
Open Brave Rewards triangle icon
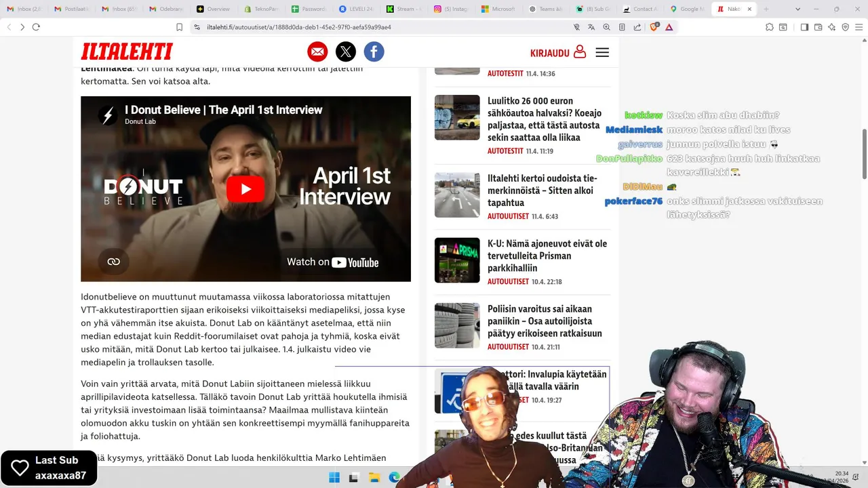669,27
